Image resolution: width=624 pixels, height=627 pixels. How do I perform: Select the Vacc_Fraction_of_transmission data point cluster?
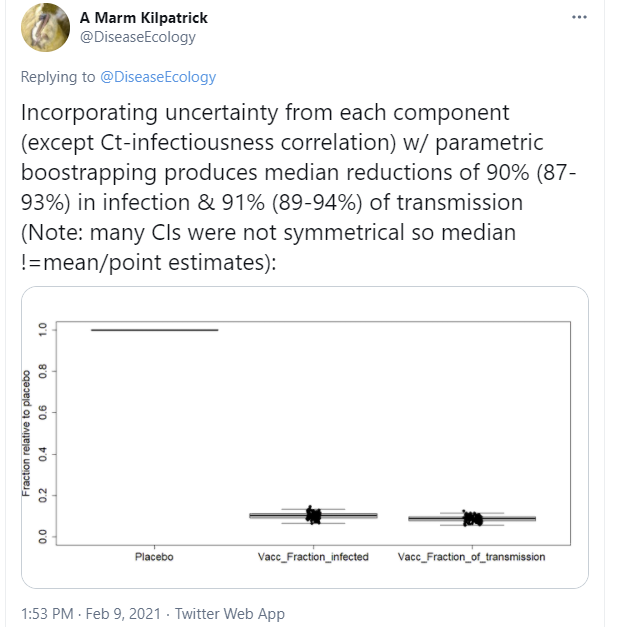tap(472, 519)
